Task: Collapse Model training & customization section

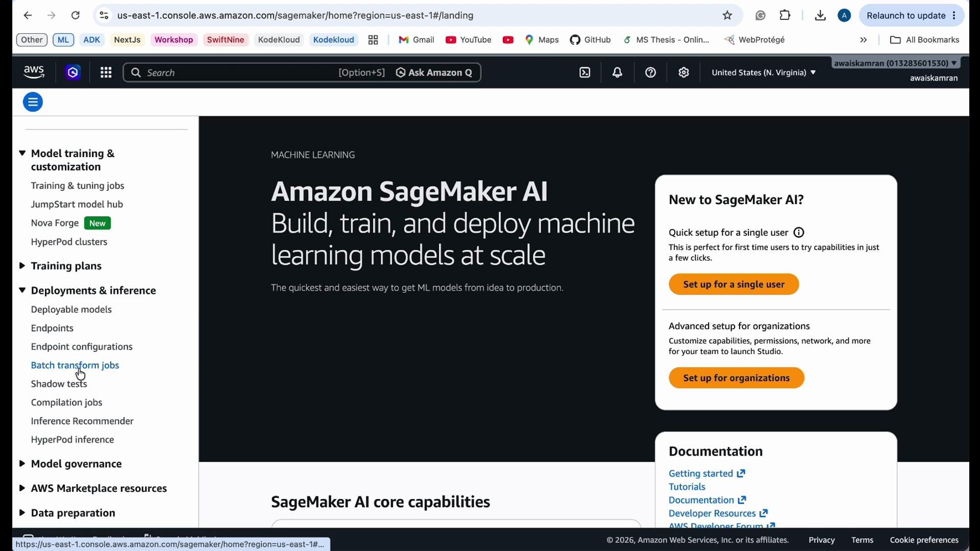Action: [22, 154]
